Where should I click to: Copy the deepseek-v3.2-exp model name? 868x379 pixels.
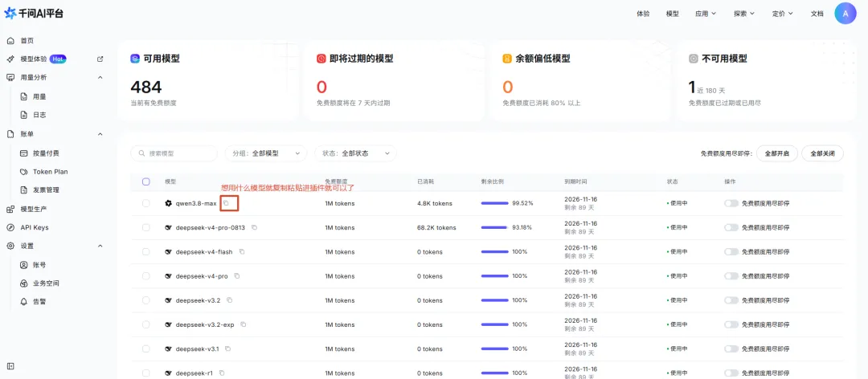pyautogui.click(x=244, y=324)
